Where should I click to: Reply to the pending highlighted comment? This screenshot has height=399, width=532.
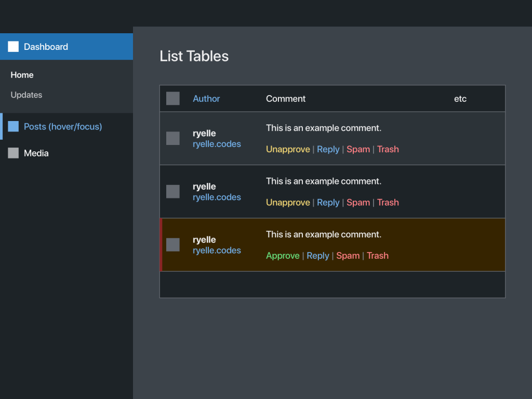[318, 256]
